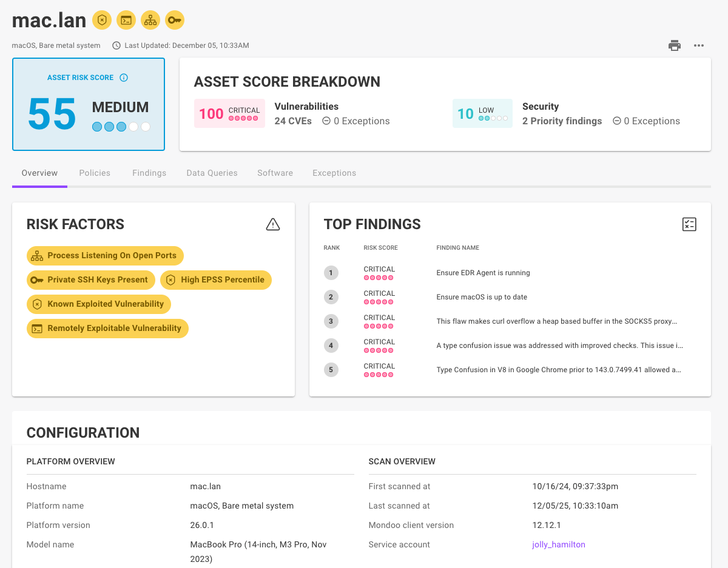
Task: Open the Software tab
Action: click(x=275, y=173)
